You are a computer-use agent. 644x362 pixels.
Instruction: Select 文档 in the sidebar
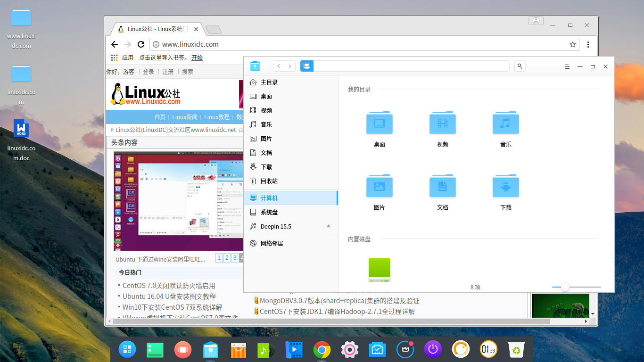291,153
